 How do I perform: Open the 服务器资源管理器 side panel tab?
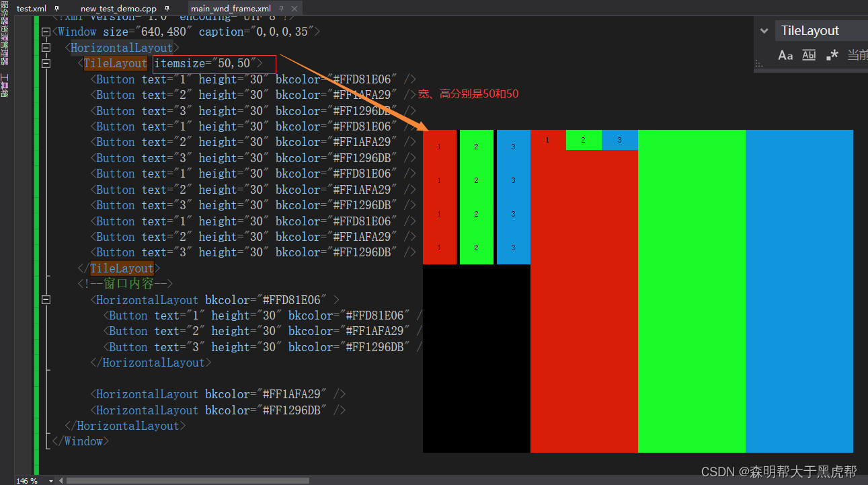coord(5,33)
